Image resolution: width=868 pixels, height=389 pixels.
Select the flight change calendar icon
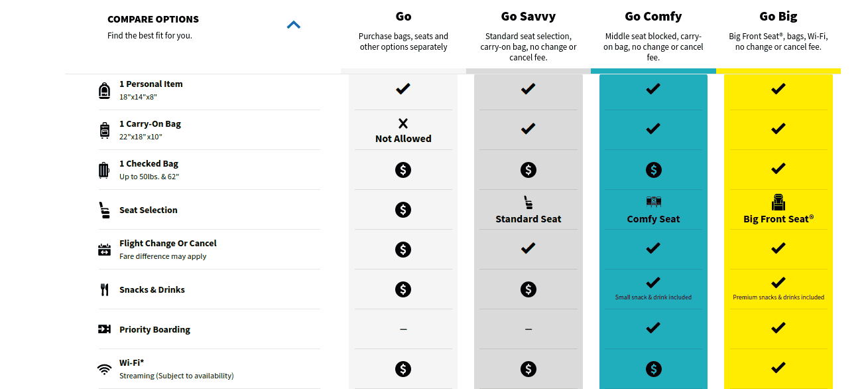pyautogui.click(x=104, y=248)
